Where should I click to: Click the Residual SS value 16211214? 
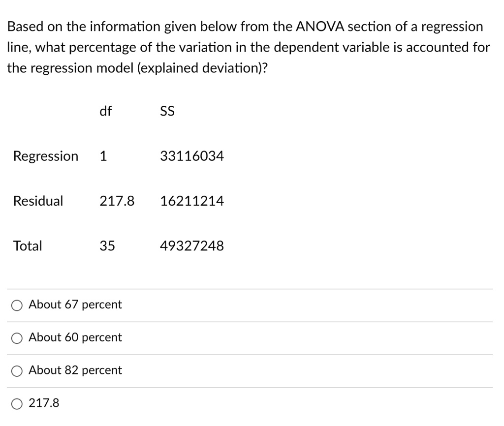click(192, 201)
